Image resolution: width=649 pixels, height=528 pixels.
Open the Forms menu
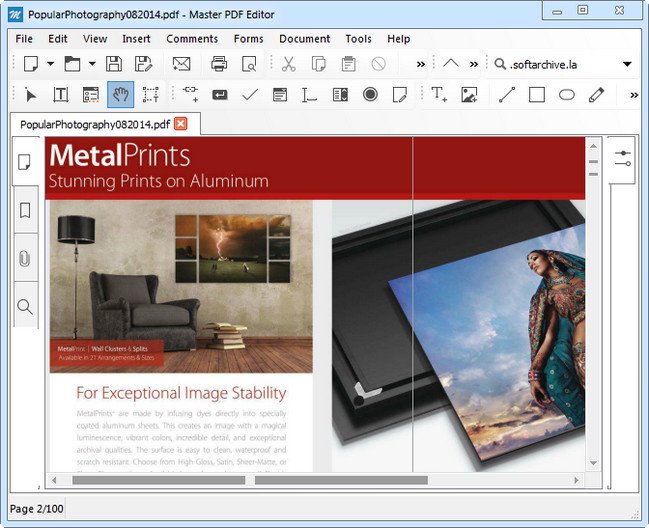[248, 38]
